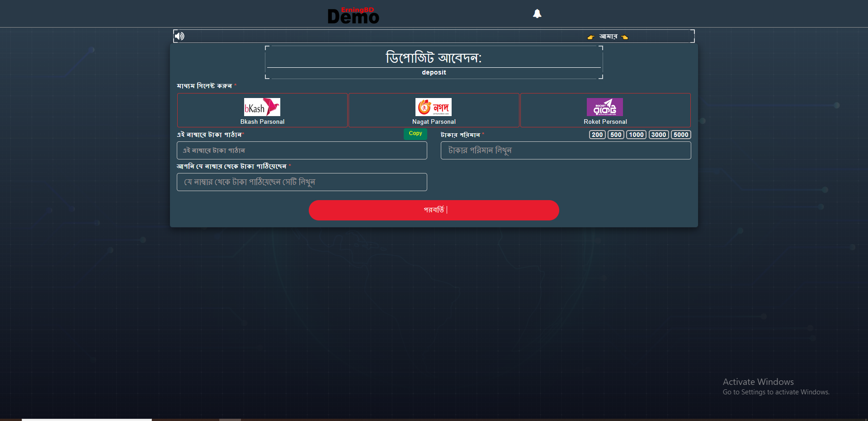Click the scrolling আমার marquee text
Image resolution: width=868 pixels, height=421 pixels.
(608, 37)
